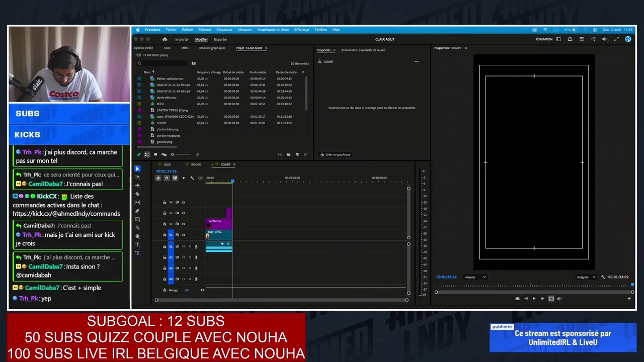Open the Propriétés panel menu
Viewport: 644px width, 362px height.
(x=335, y=50)
